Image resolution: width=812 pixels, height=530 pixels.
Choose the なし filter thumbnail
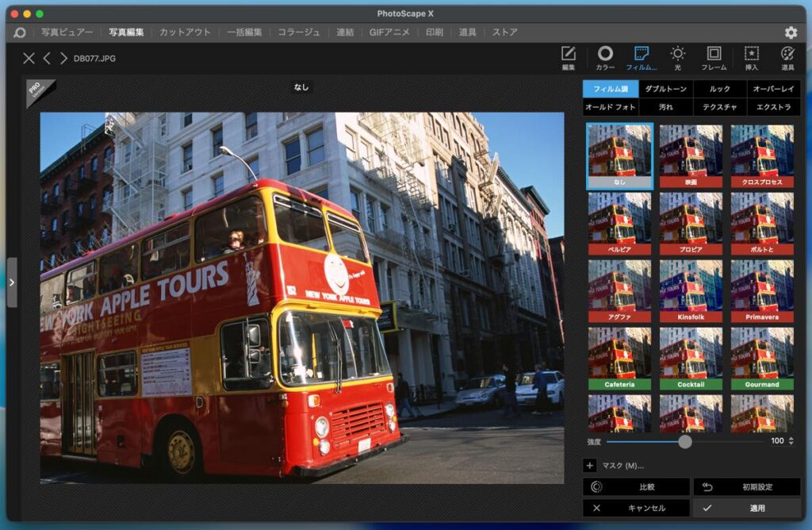tap(619, 156)
